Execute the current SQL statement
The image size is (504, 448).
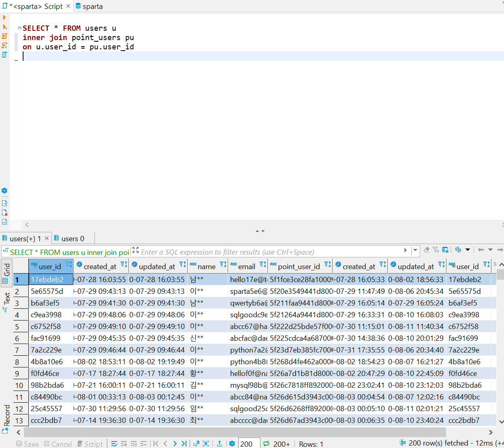pyautogui.click(x=4, y=17)
